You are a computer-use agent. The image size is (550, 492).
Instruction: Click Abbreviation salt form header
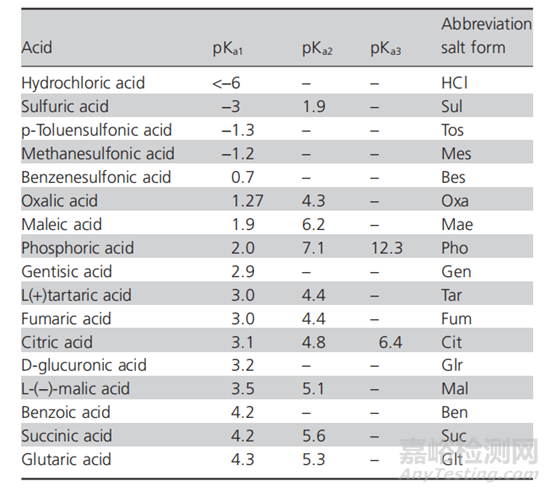[487, 35]
